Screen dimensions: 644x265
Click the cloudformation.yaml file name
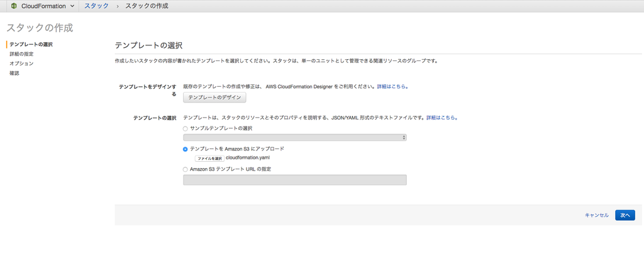click(248, 158)
